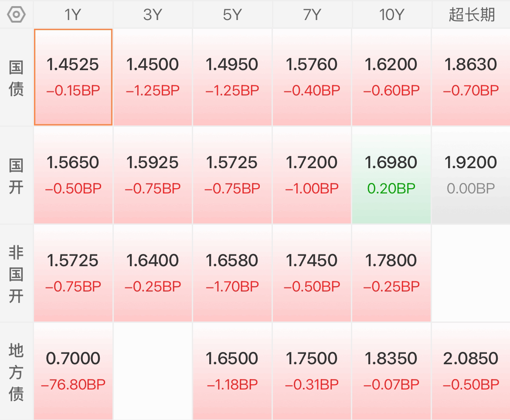Select the 10Y column header
510x420 pixels.
point(391,15)
